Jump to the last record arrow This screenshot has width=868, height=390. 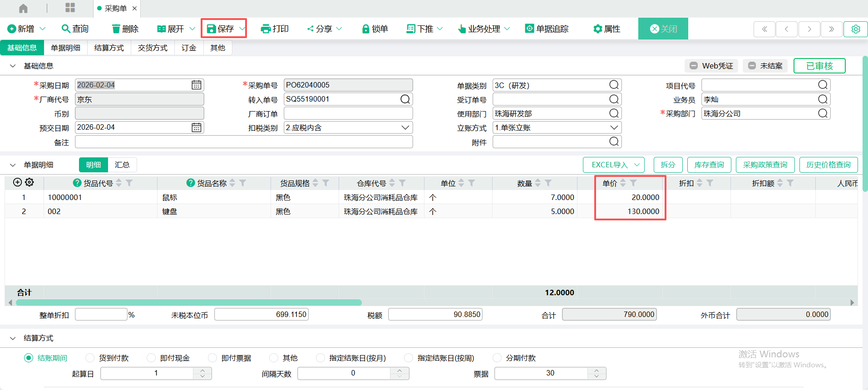click(831, 29)
